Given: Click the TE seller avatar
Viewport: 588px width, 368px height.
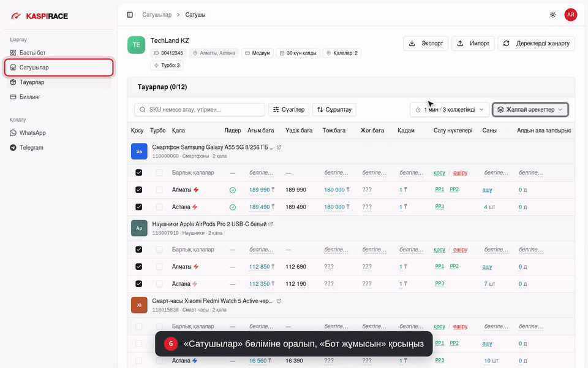Looking at the screenshot, I should [136, 45].
